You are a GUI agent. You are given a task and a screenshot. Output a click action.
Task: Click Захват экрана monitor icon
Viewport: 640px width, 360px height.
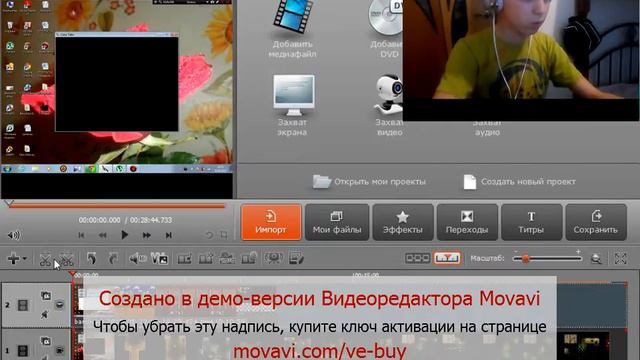point(293,95)
